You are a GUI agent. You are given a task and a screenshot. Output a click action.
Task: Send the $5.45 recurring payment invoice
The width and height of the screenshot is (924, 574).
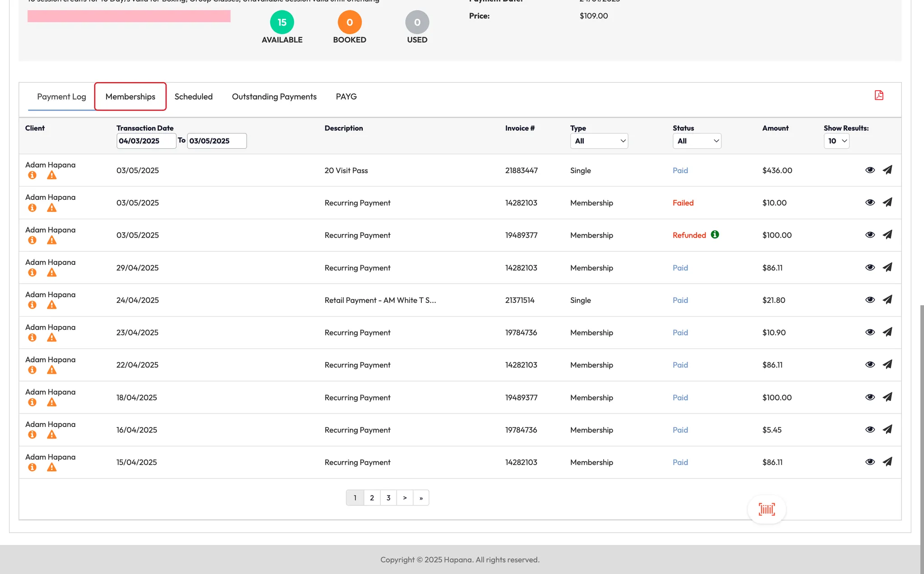887,430
